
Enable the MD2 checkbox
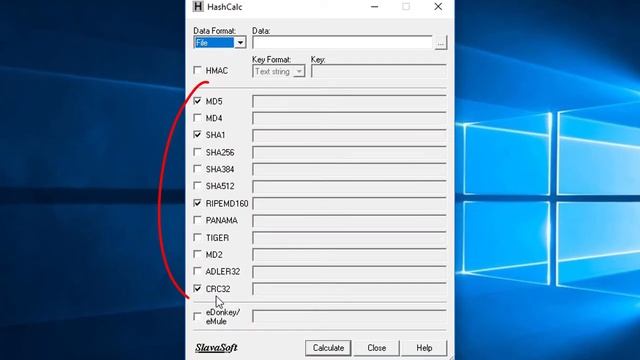[x=198, y=254]
